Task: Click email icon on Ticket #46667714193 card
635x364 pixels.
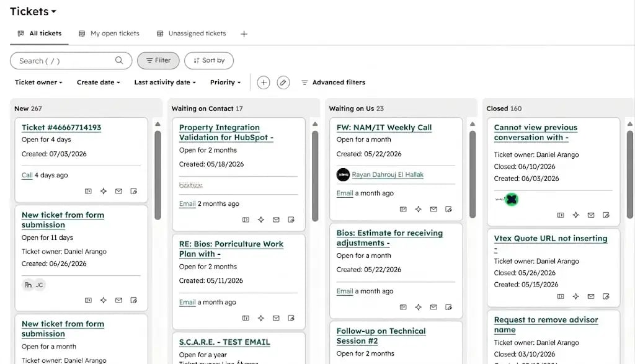Action: click(118, 191)
